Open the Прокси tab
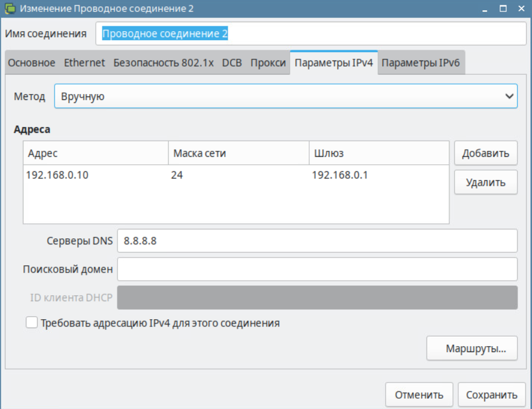 tap(268, 63)
